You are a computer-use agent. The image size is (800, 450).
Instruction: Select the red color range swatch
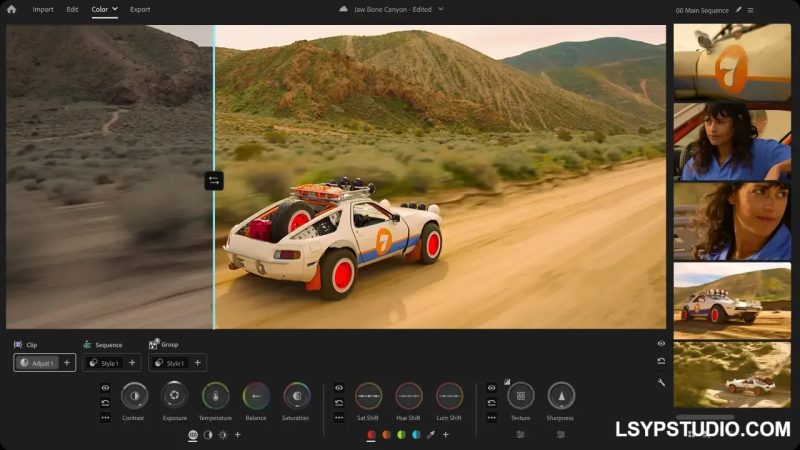tap(371, 435)
